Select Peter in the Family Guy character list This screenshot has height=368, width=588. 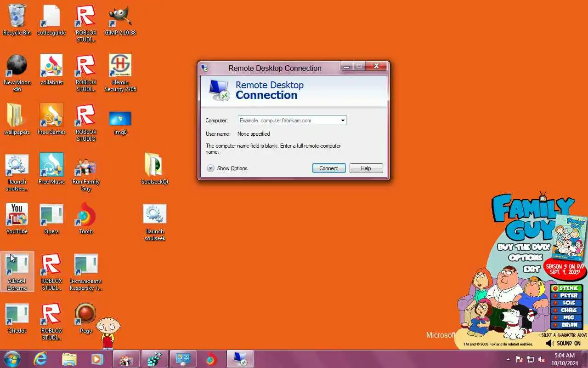coord(566,296)
